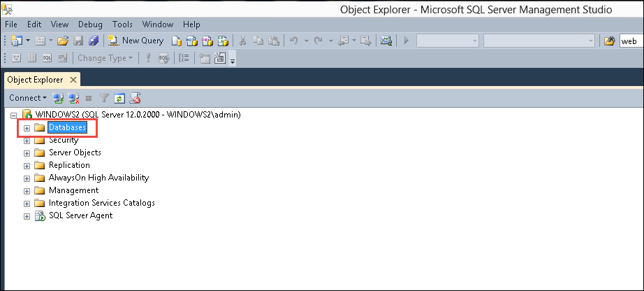Click the Stop square icon in Object Explorer
The height and width of the screenshot is (291, 644).
tap(89, 99)
